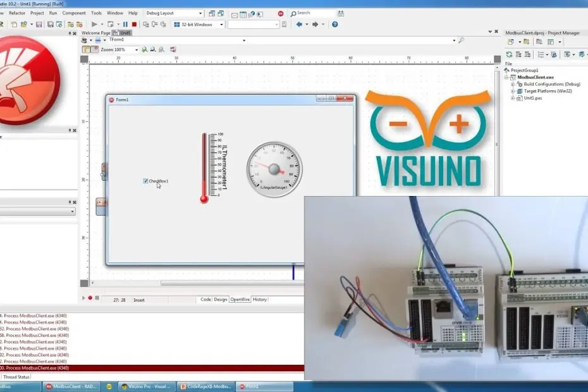Click the New Items icon in main toolbar
The height and width of the screenshot is (392, 588).
[x=14, y=25]
